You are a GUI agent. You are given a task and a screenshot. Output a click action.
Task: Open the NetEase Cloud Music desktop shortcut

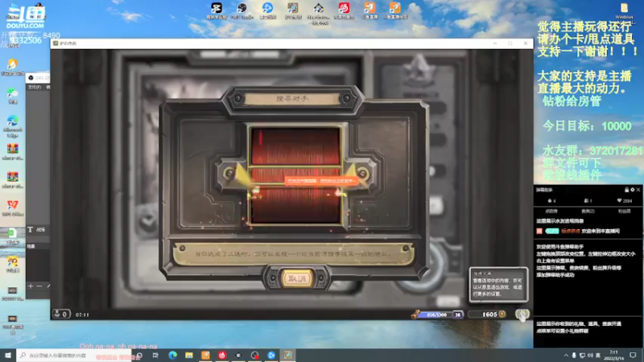click(x=344, y=8)
